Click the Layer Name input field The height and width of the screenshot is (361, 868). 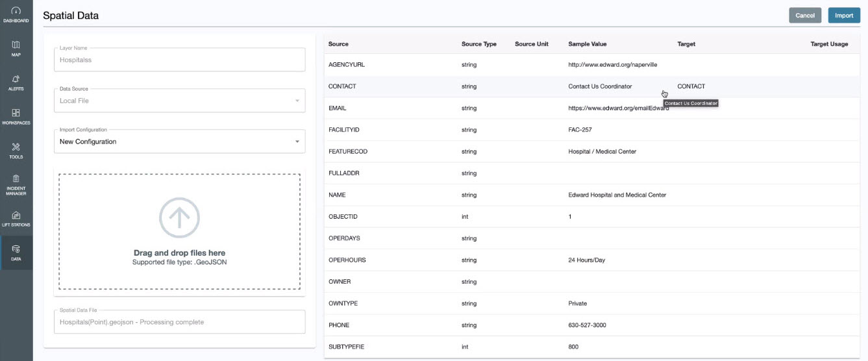pos(179,60)
